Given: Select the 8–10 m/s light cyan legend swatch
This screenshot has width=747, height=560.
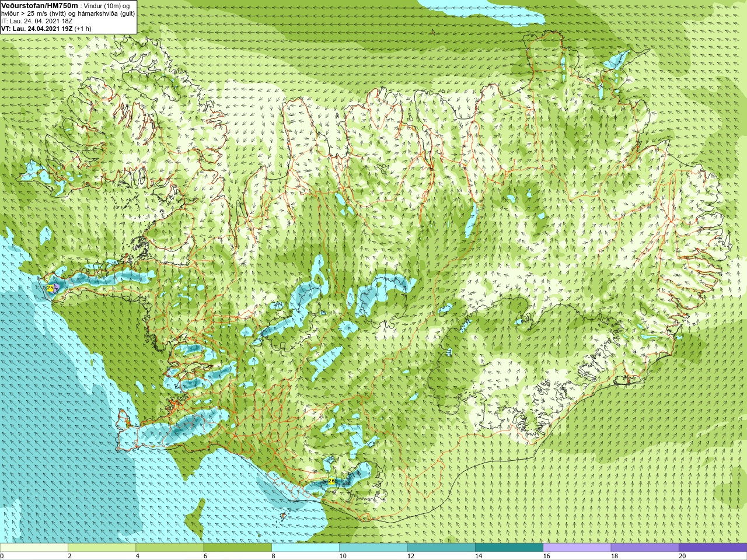Looking at the screenshot, I should pyautogui.click(x=305, y=548).
